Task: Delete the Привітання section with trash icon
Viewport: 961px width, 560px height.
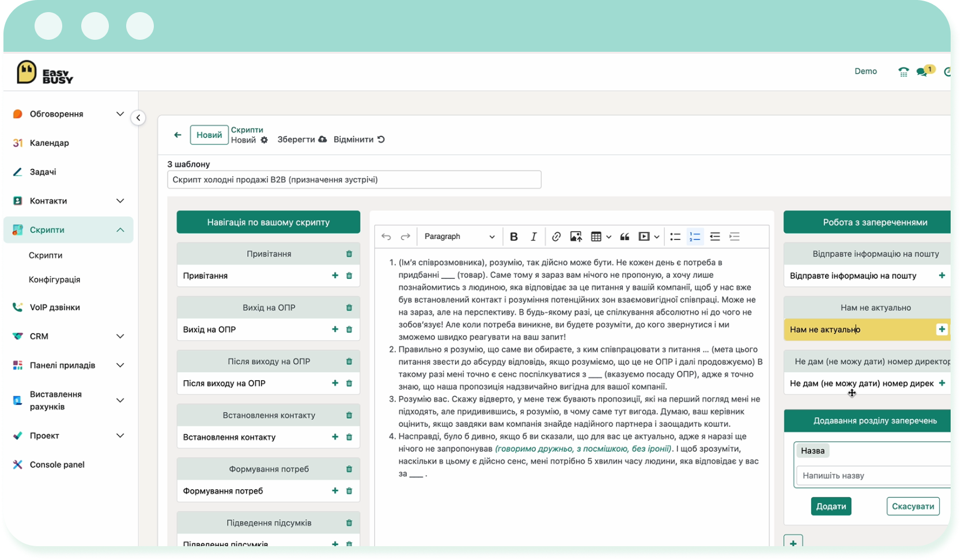Action: [x=349, y=254]
